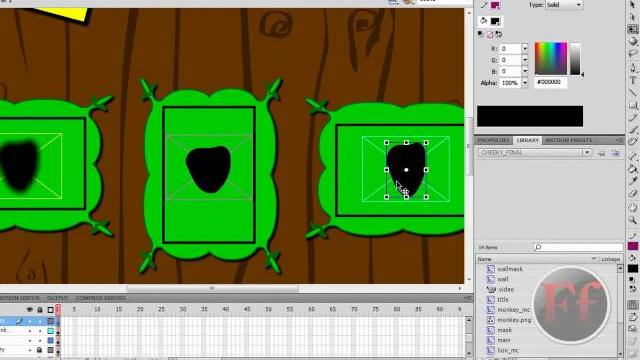Open the Output tab

click(58, 298)
